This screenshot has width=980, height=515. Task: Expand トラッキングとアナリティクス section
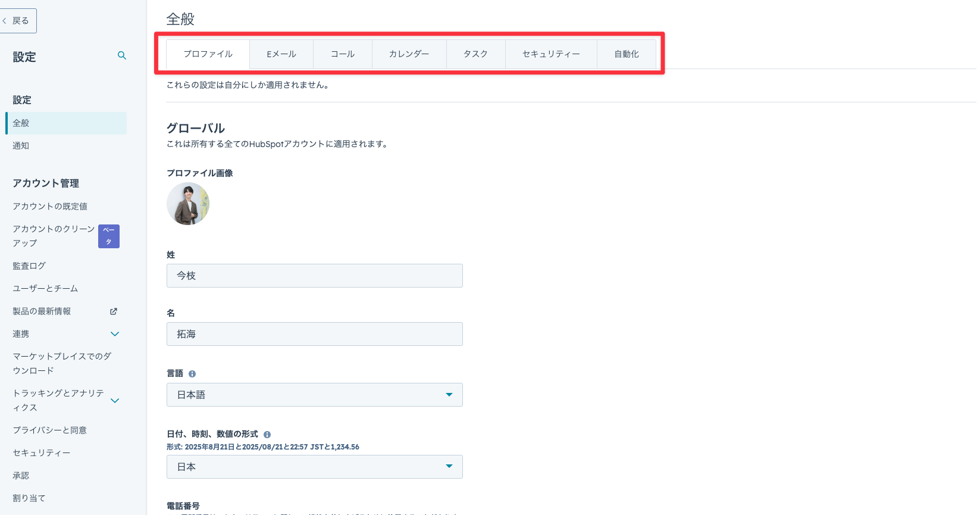(115, 401)
